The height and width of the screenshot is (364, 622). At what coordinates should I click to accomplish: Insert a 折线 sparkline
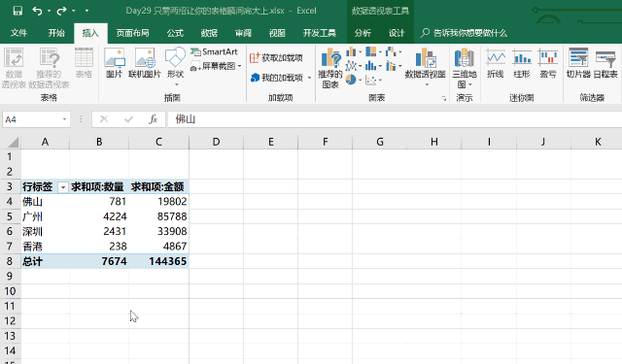(x=496, y=62)
